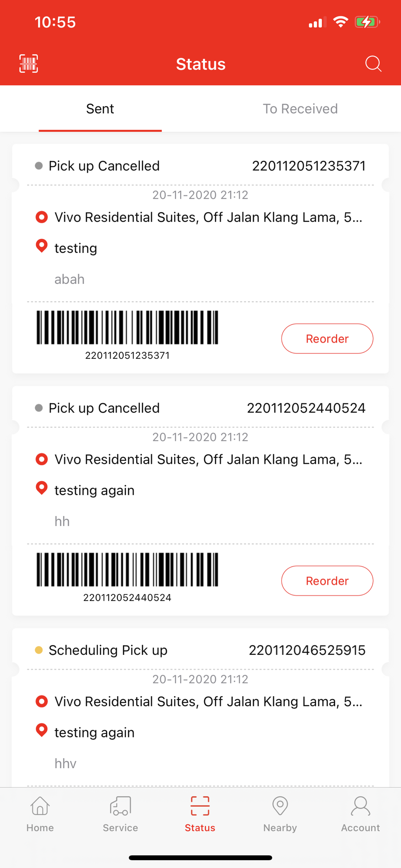The image size is (401, 868).
Task: Open search with the magnifier icon
Action: pos(373,64)
